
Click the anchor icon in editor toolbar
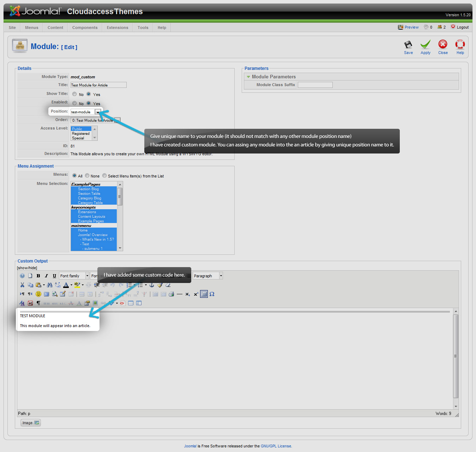click(152, 285)
